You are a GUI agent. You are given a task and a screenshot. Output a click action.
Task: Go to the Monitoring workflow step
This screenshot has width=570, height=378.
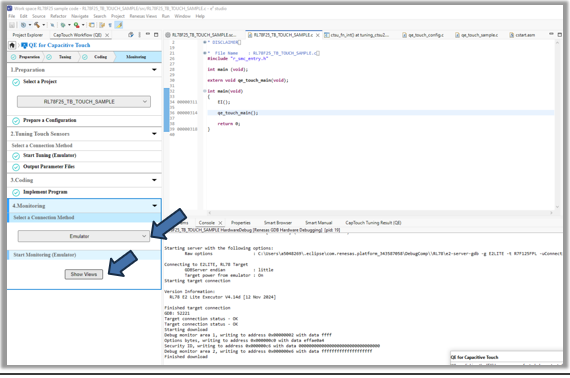click(x=137, y=57)
